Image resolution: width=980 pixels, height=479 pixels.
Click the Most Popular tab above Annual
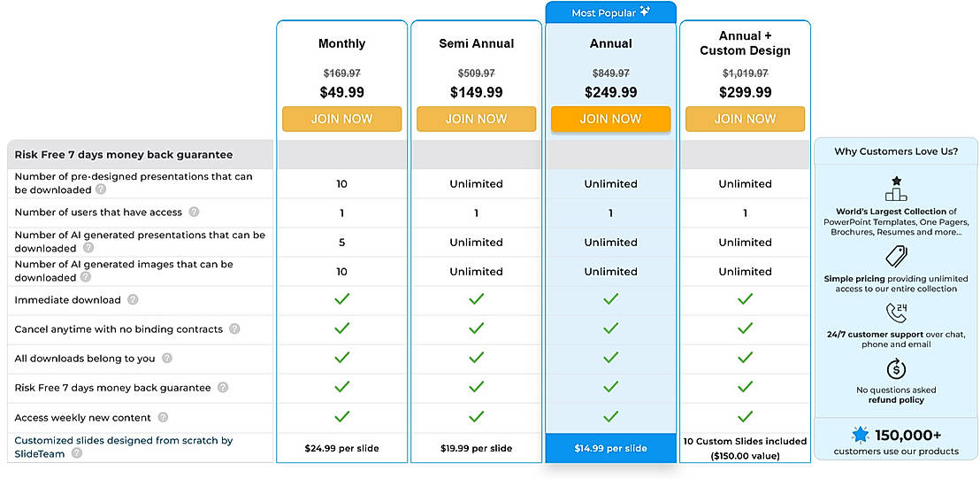point(610,13)
